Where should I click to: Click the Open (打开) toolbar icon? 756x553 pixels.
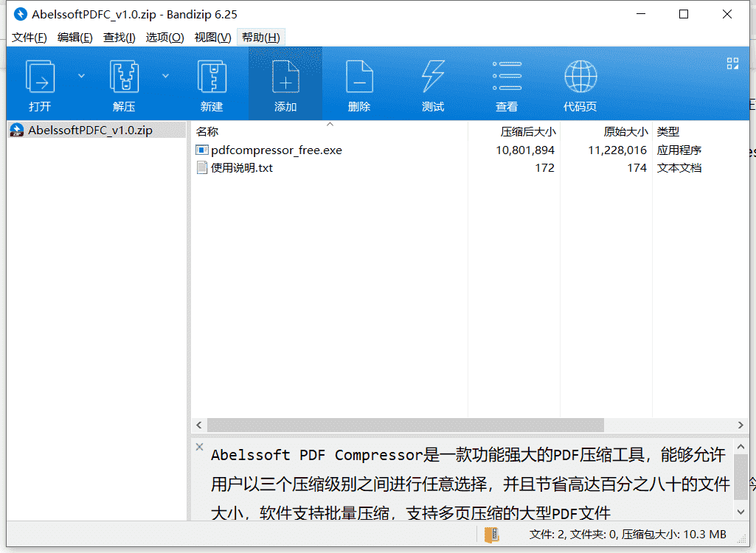[40, 77]
